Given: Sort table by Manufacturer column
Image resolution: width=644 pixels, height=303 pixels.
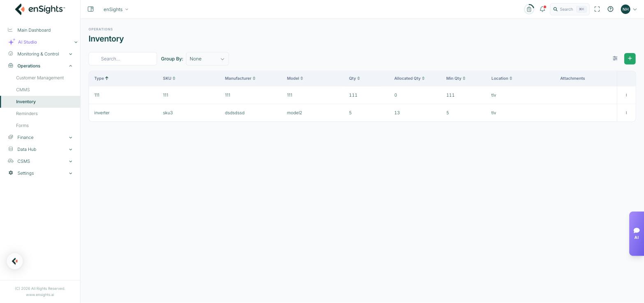Looking at the screenshot, I should 240,78.
